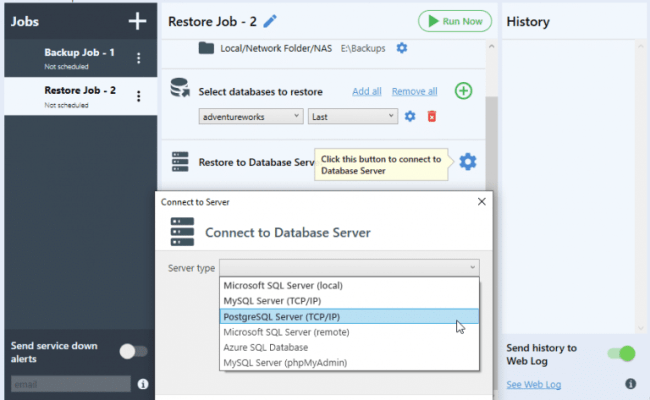Open Local/Network Folder settings gear

pyautogui.click(x=402, y=48)
